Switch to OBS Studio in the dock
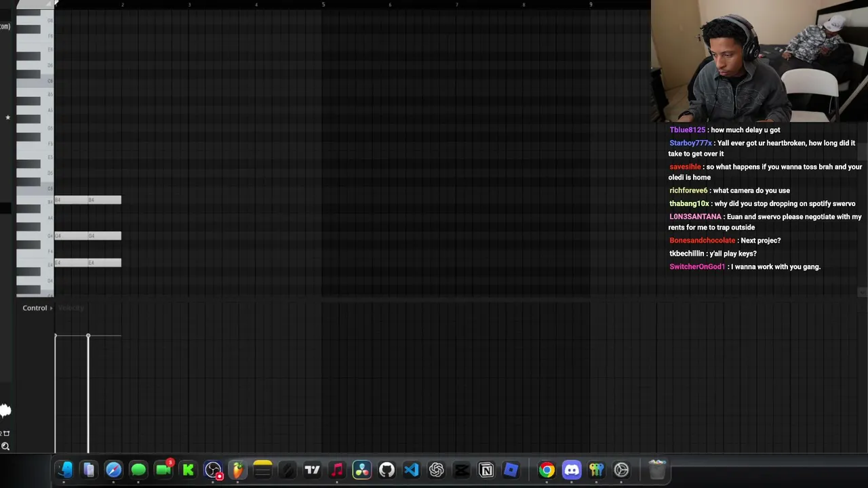The height and width of the screenshot is (488, 868). [x=213, y=470]
